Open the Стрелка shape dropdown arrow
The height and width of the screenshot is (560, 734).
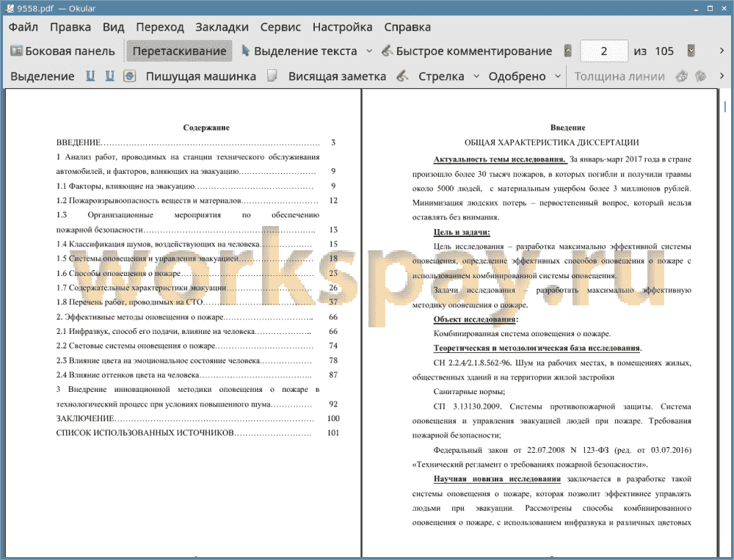(x=476, y=76)
